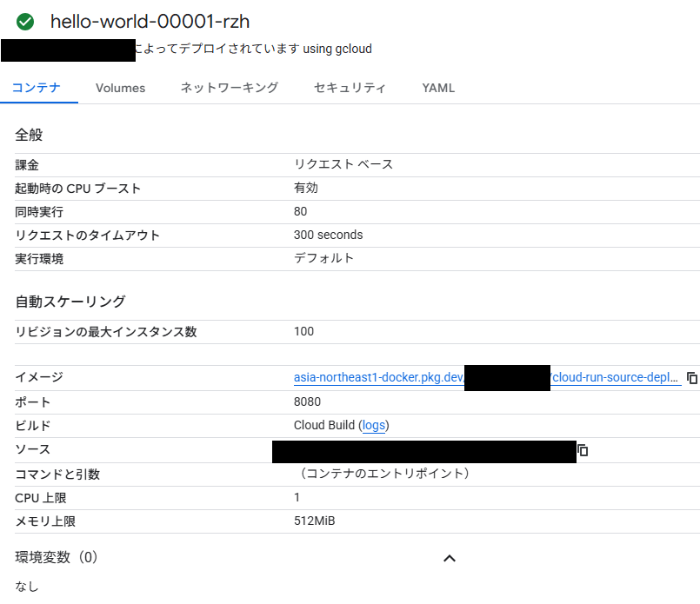This screenshot has width=700, height=604.
Task: Collapse the 環境変数 section chevron
Action: point(450,558)
